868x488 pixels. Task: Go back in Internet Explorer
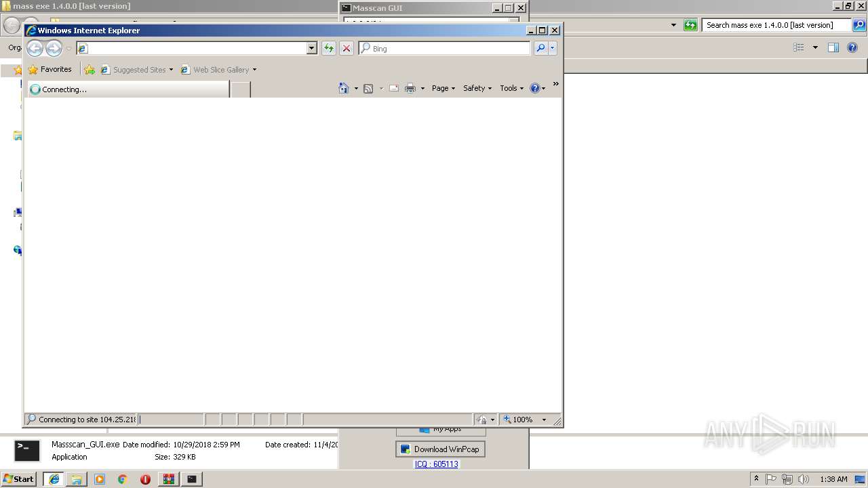tap(35, 48)
